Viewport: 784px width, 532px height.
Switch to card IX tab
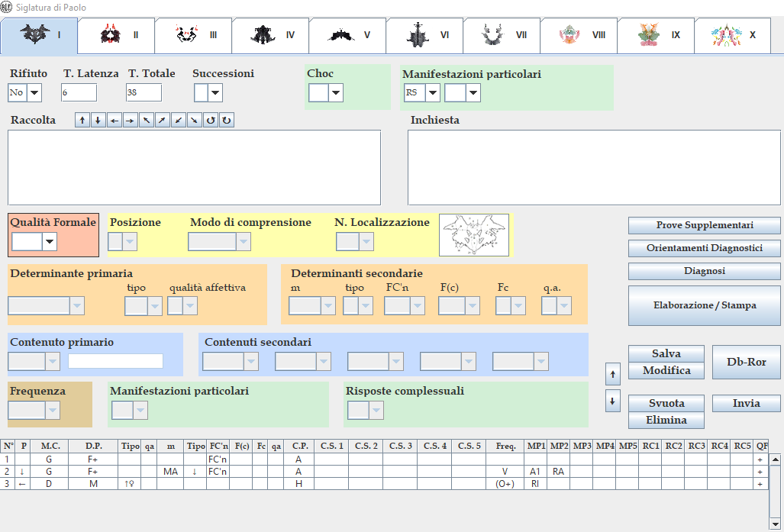pos(656,35)
